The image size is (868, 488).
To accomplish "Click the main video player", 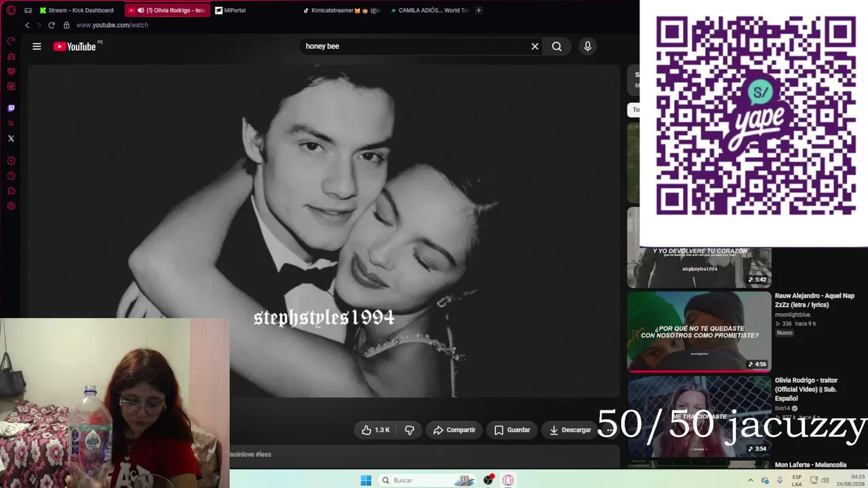I will point(323,231).
